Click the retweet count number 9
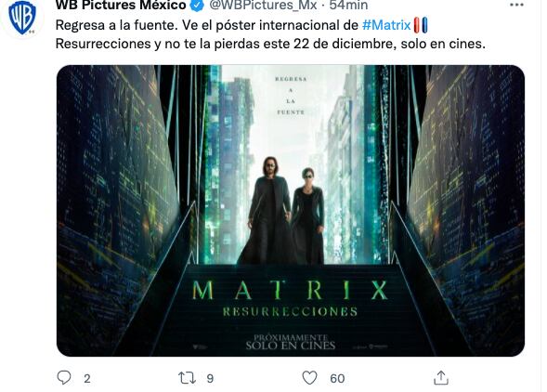Image resolution: width=547 pixels, height=392 pixels. 210,378
